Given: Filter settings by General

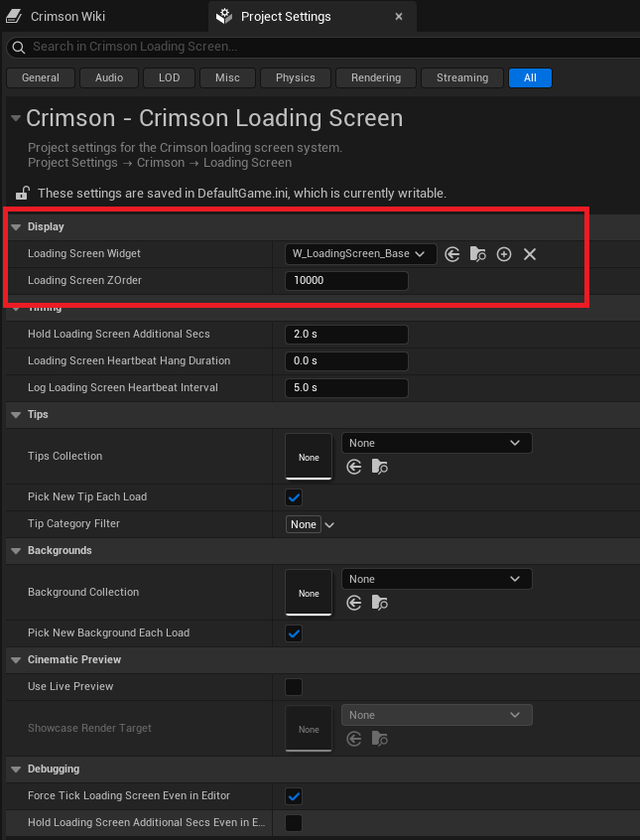Looking at the screenshot, I should [41, 77].
